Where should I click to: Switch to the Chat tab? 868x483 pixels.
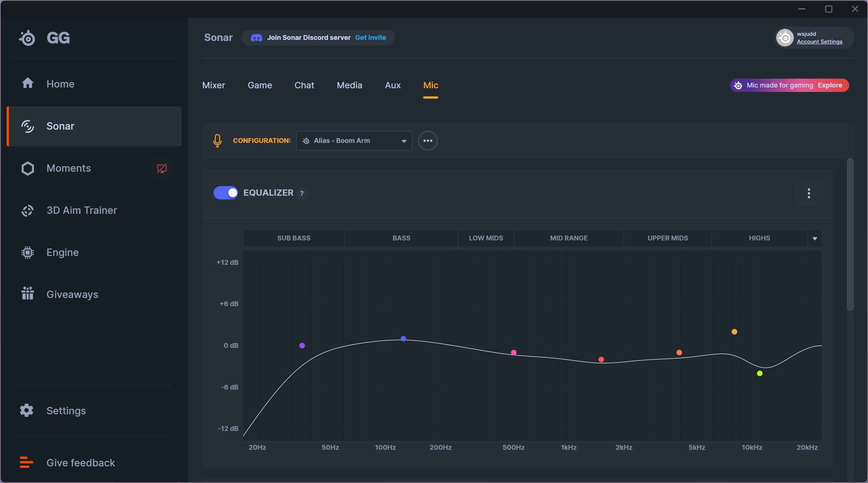304,85
